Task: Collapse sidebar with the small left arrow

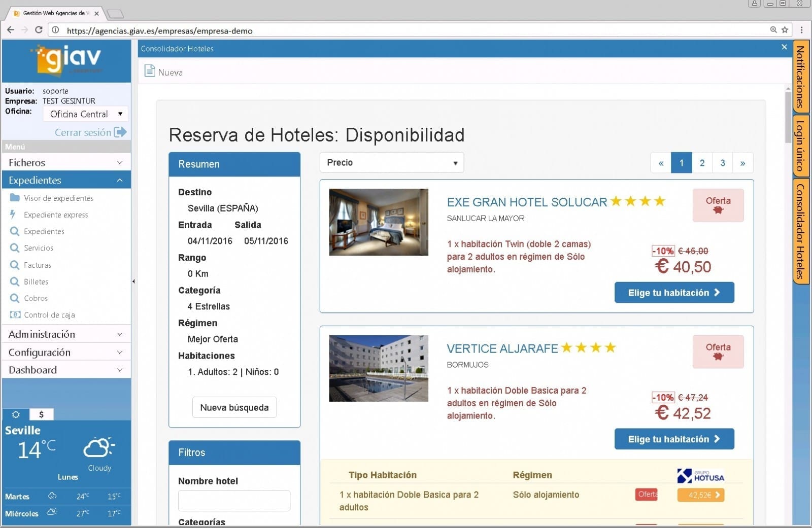Action: pyautogui.click(x=133, y=281)
